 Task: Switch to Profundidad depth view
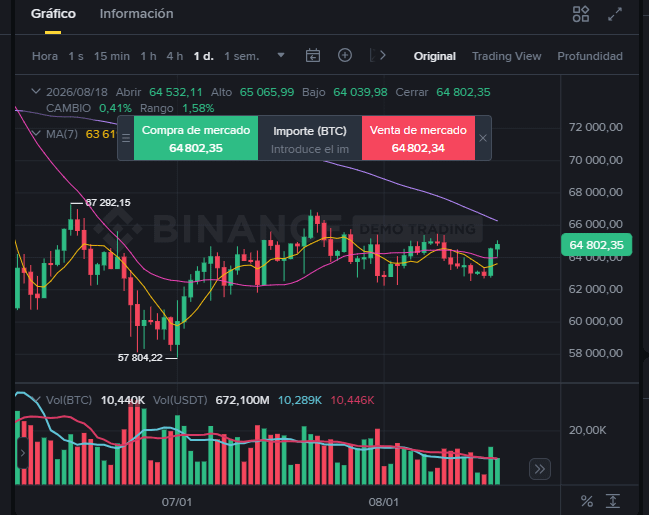[x=590, y=56]
